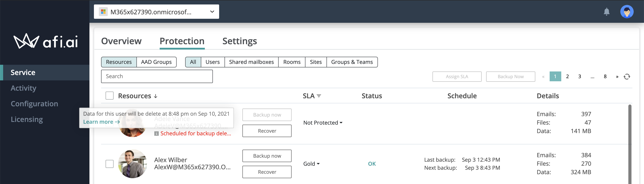The image size is (644, 184).
Task: Filter by Sites
Action: pyautogui.click(x=316, y=62)
